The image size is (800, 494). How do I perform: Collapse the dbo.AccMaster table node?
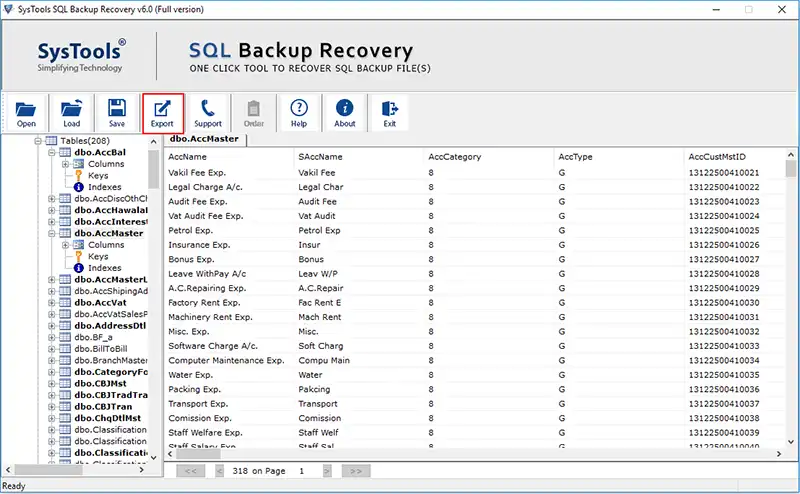click(x=52, y=233)
